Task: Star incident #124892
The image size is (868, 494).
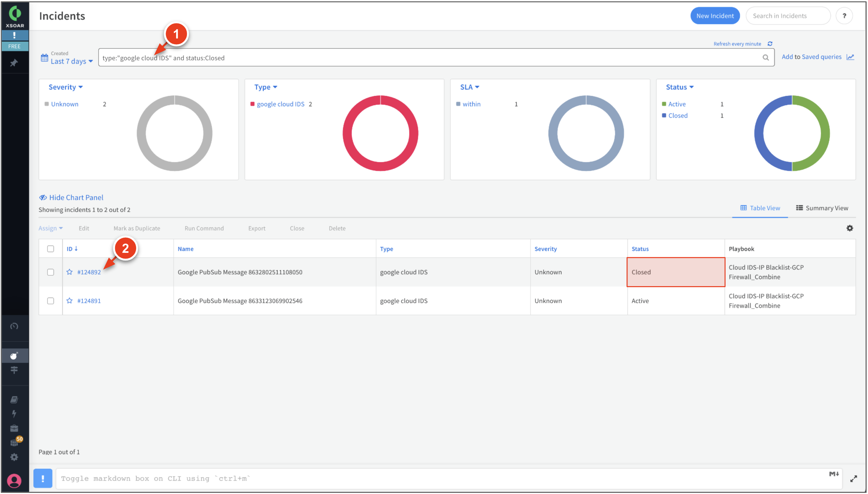Action: (x=69, y=272)
